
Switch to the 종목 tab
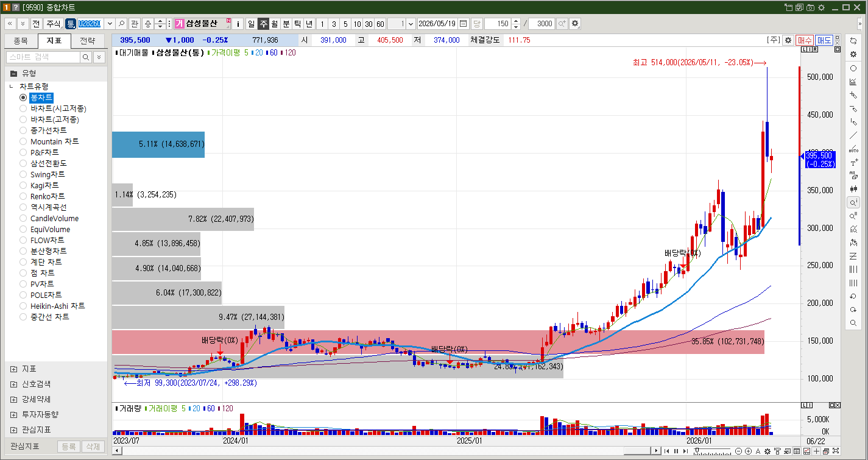(21, 41)
